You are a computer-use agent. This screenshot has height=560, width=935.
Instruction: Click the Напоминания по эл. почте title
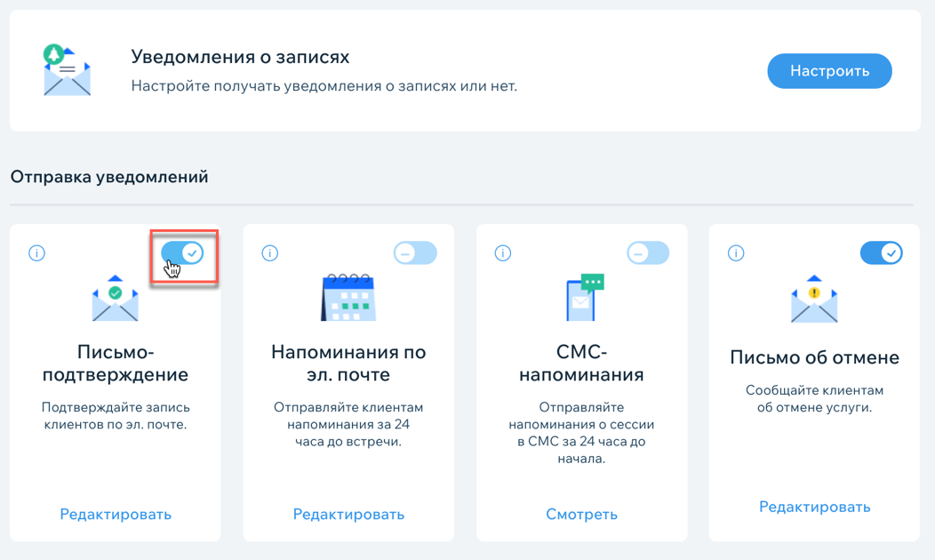point(348,363)
